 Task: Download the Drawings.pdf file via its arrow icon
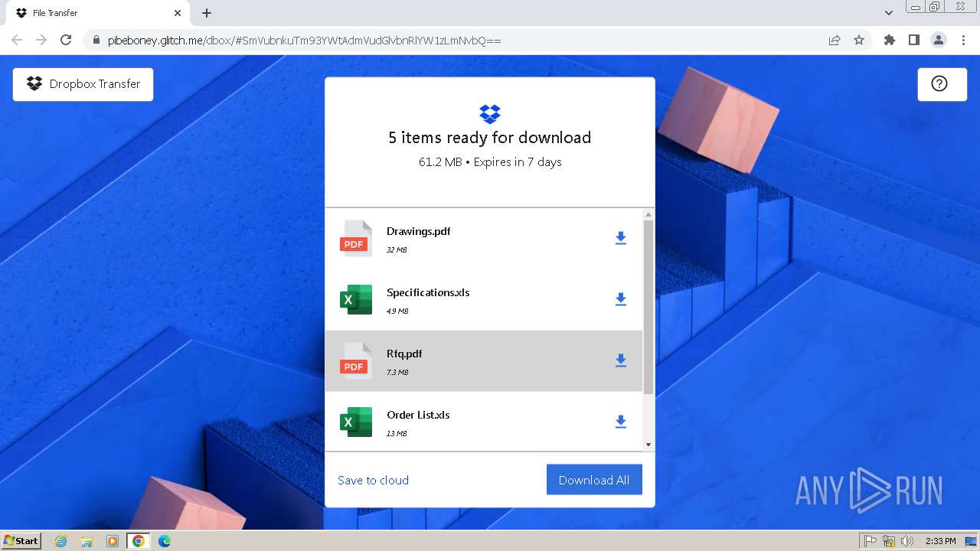click(621, 238)
